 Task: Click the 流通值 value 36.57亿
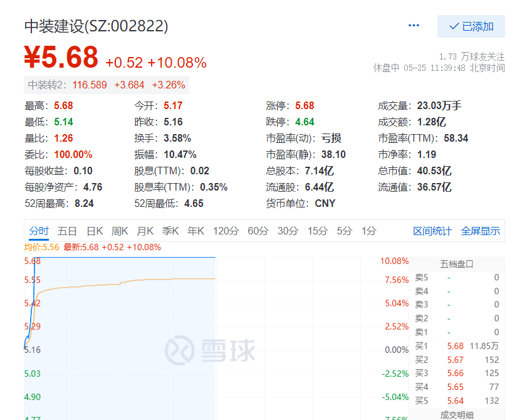(x=434, y=187)
